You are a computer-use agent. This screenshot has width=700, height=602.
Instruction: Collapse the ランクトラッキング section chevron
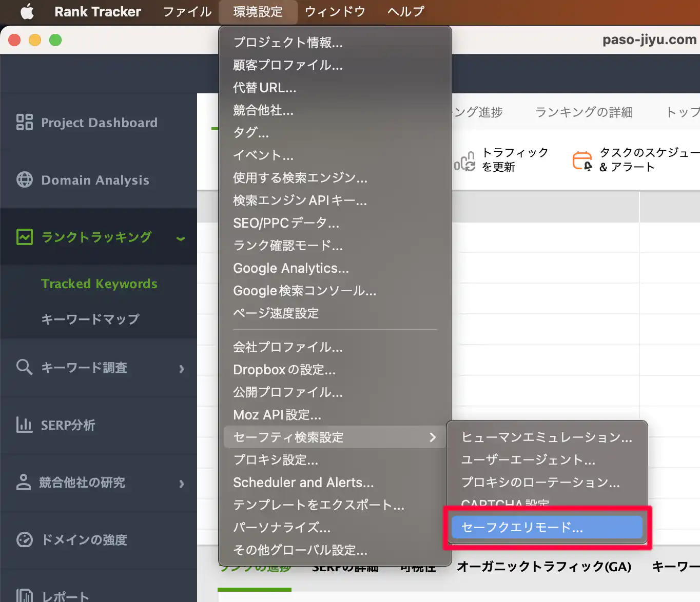[181, 238]
